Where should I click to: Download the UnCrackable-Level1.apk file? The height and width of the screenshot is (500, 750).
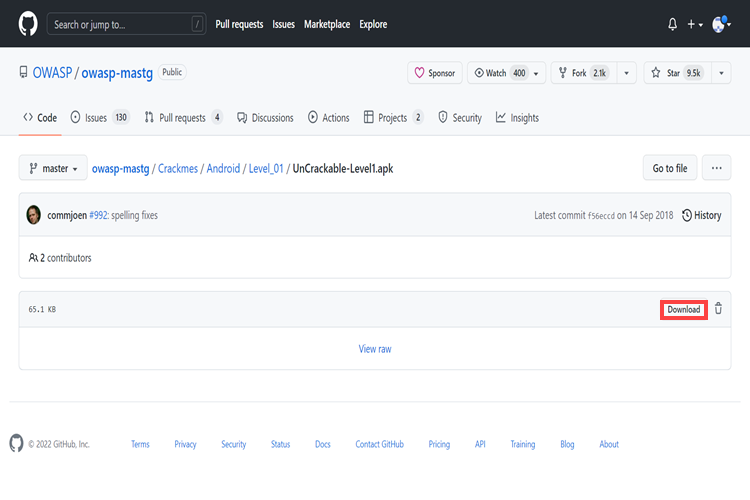(x=684, y=310)
